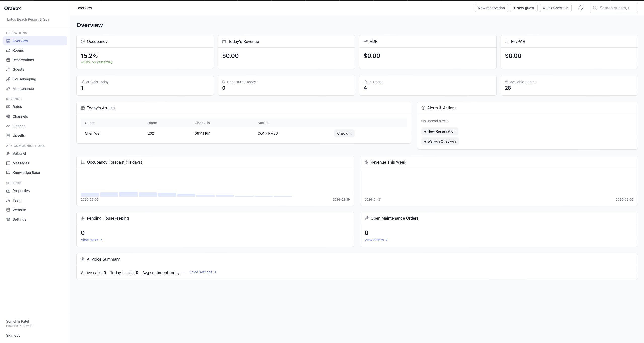Open the Finance section
Screen dimensions: 644x343
click(x=19, y=126)
